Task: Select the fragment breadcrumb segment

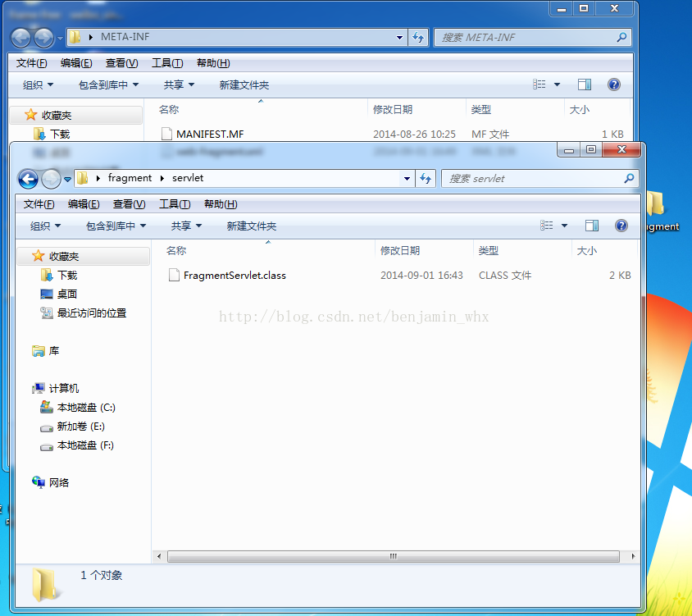Action: point(130,178)
